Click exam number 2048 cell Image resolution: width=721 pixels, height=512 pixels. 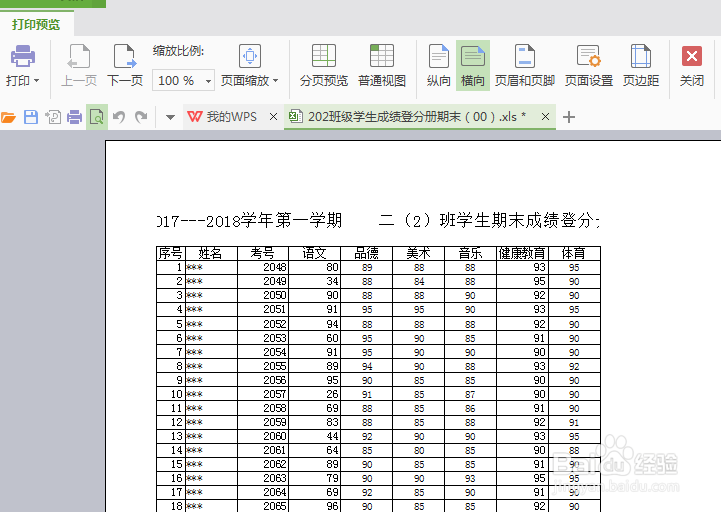click(x=263, y=267)
